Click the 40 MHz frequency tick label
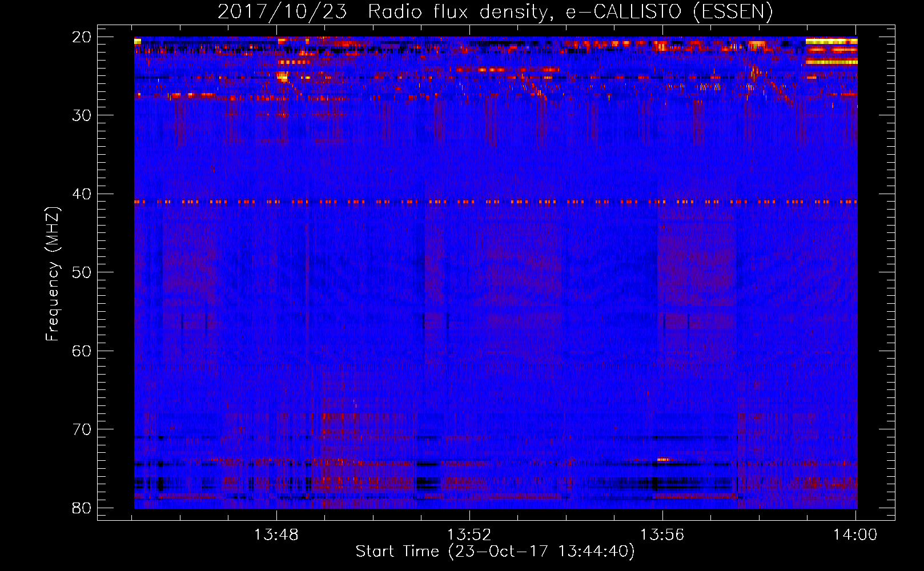924x571 pixels. (82, 194)
